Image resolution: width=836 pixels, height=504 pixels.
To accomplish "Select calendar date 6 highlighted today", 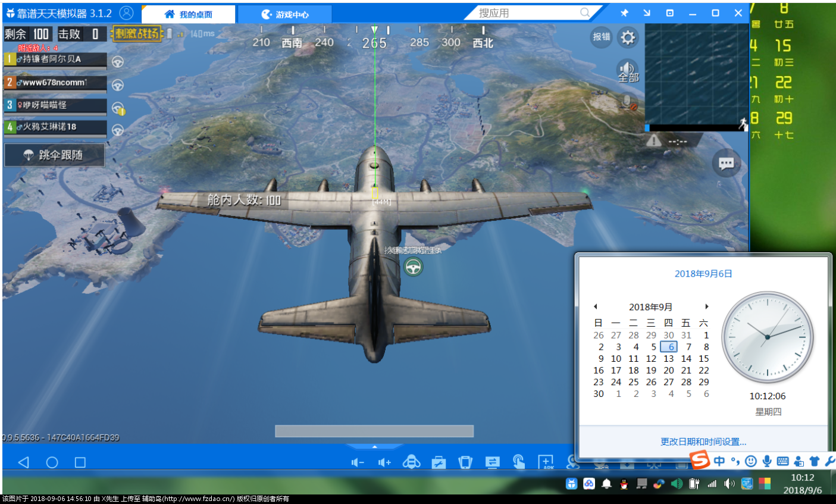I will [x=669, y=347].
